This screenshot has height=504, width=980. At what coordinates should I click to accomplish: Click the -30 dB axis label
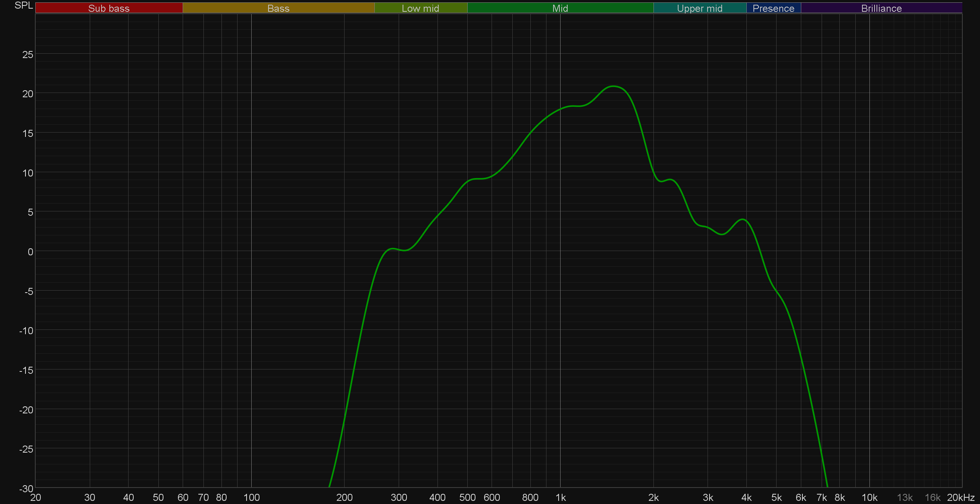pyautogui.click(x=26, y=488)
